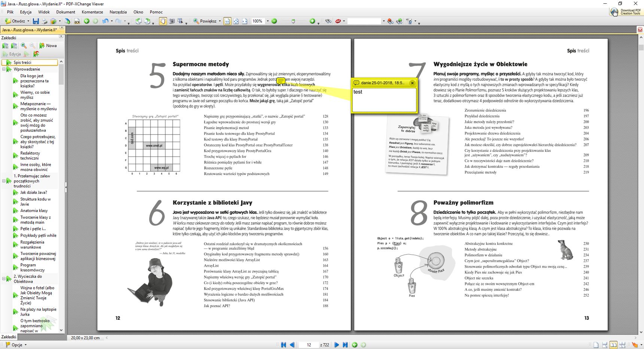644x349 pixels.
Task: Collapse the '2. Wycieczka do Obiektowa' branch
Action: point(4,279)
